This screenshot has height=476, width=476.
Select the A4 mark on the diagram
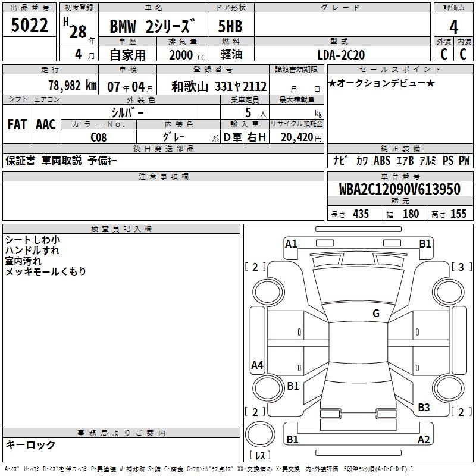coord(257,365)
